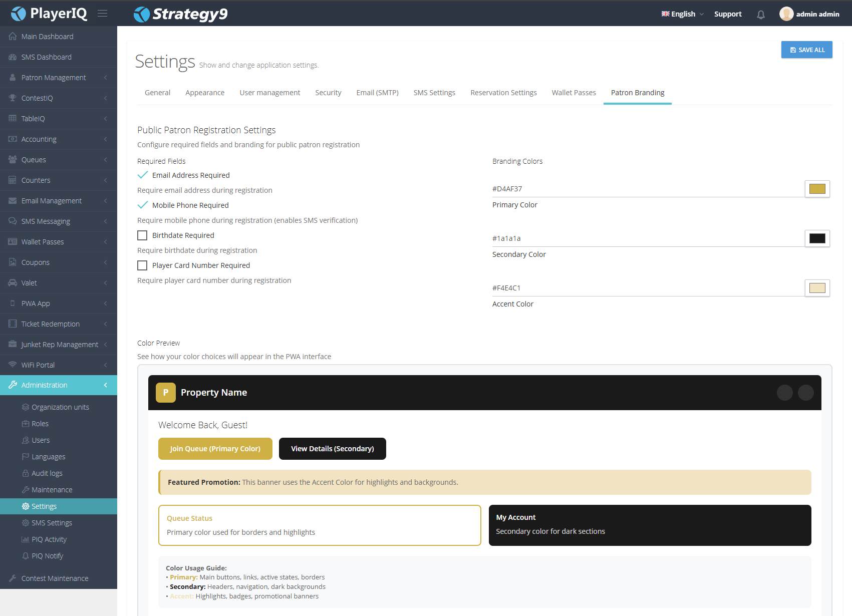This screenshot has height=616, width=852.
Task: Open the Wallet Passes settings tab
Action: pos(574,93)
